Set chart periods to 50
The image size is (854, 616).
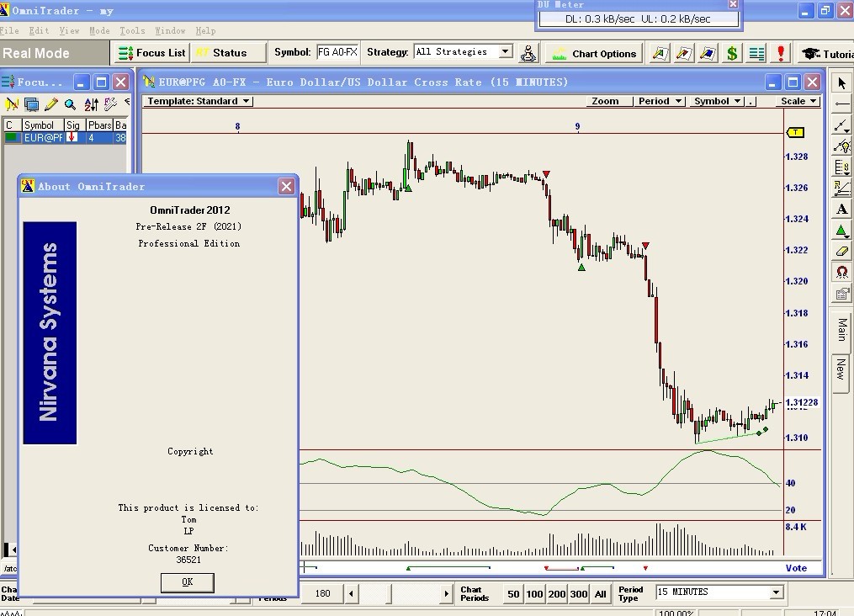[x=513, y=593]
